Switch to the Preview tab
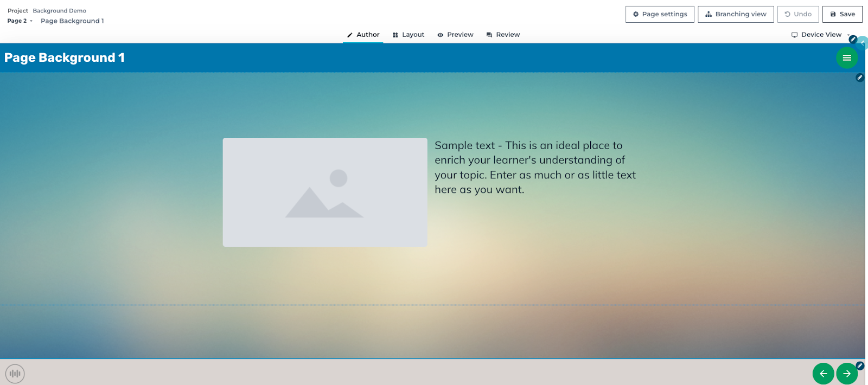Screen dimensions: 868x385 tap(456, 35)
